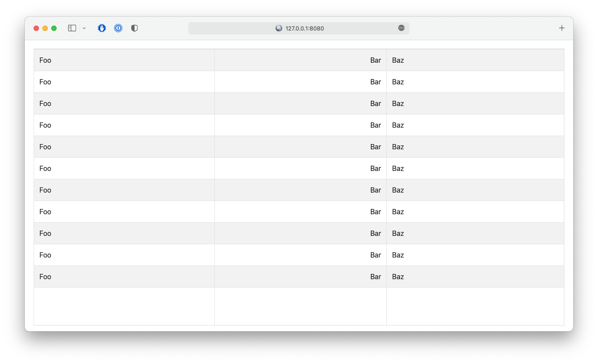This screenshot has height=364, width=598.
Task: Click the ellipsis button in address bar
Action: click(x=401, y=28)
